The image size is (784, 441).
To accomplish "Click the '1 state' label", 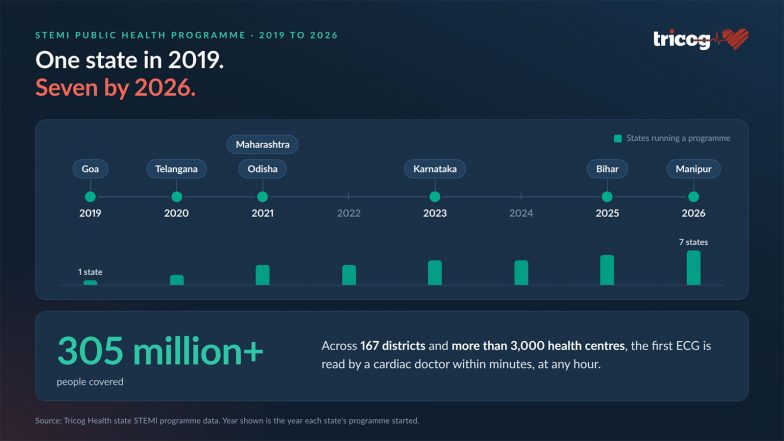I will coord(90,272).
